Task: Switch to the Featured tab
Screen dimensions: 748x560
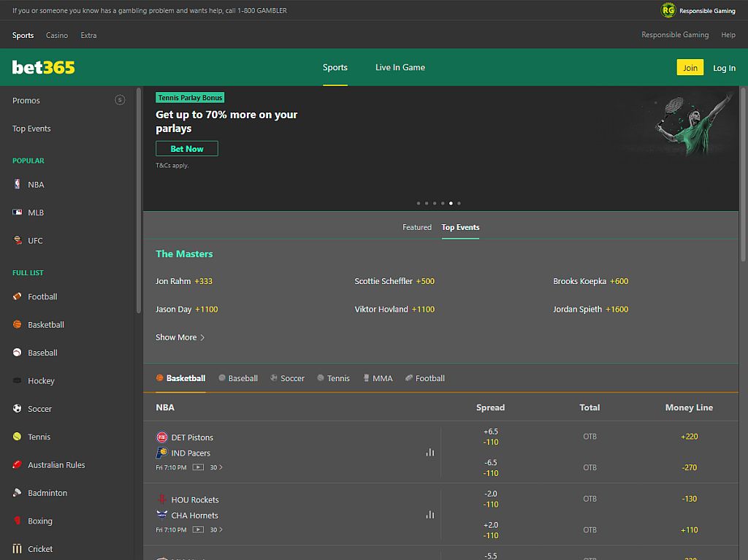Action: point(416,227)
